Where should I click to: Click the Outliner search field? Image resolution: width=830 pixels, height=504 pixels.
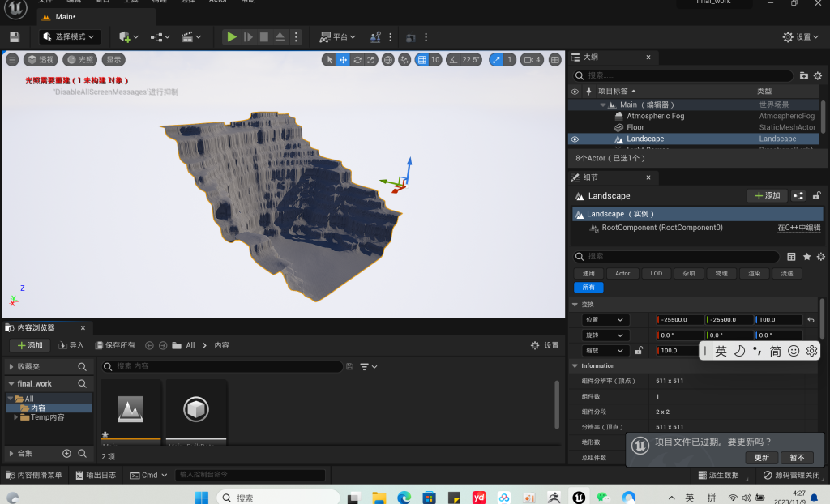(x=682, y=75)
